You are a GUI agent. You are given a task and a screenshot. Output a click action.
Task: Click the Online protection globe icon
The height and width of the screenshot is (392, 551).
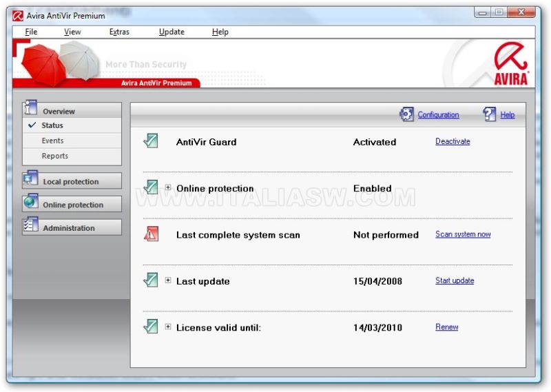tap(30, 201)
